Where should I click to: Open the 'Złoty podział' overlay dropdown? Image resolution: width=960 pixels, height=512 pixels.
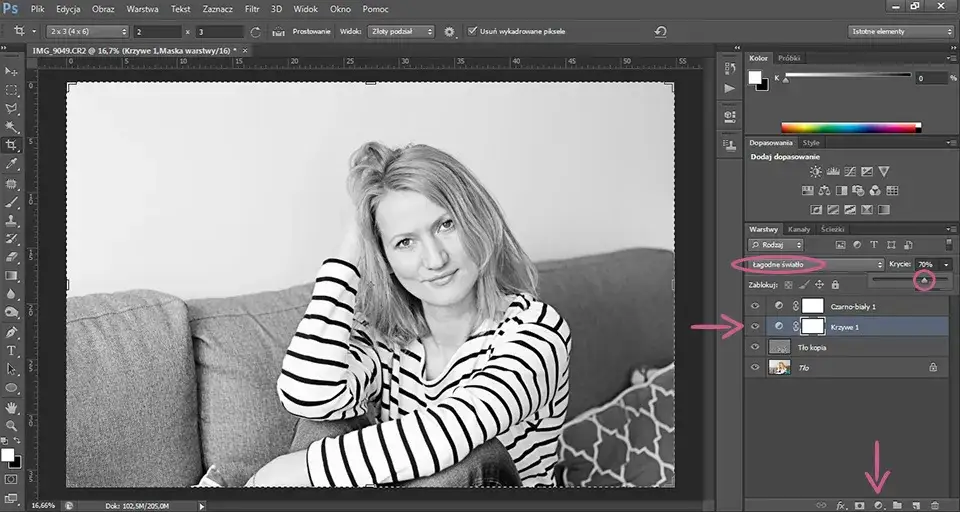pyautogui.click(x=400, y=31)
